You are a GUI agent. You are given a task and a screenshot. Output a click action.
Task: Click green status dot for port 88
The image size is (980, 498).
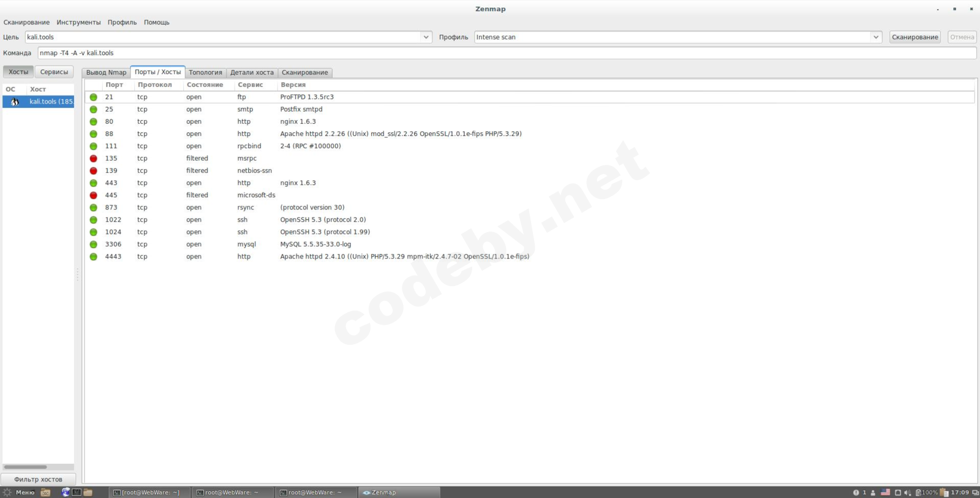coord(93,134)
